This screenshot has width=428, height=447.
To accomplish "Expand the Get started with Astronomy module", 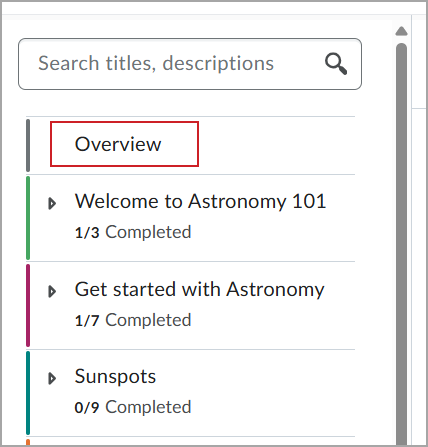I will pos(52,291).
